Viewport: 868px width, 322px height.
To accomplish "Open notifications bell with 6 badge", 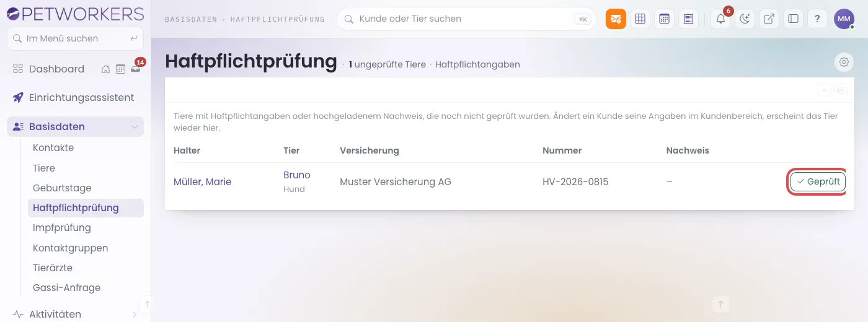I will point(720,19).
